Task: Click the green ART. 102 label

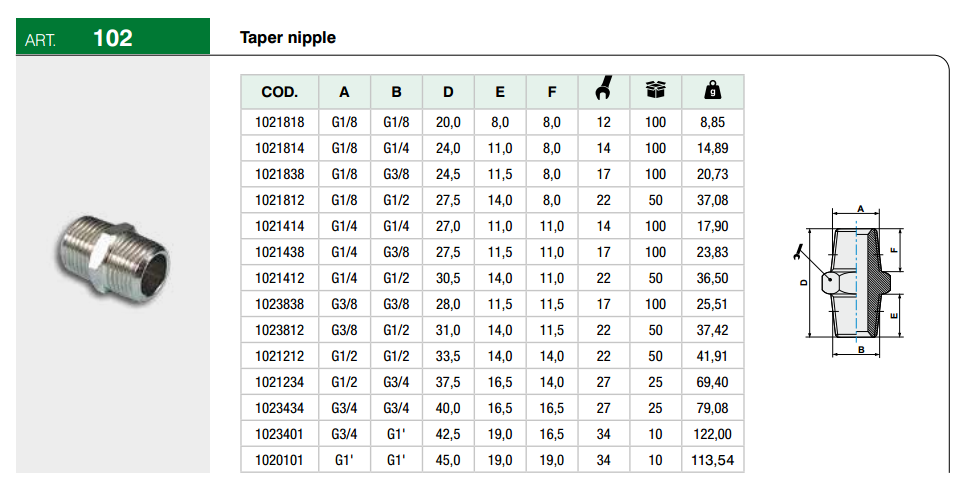Action: [113, 38]
